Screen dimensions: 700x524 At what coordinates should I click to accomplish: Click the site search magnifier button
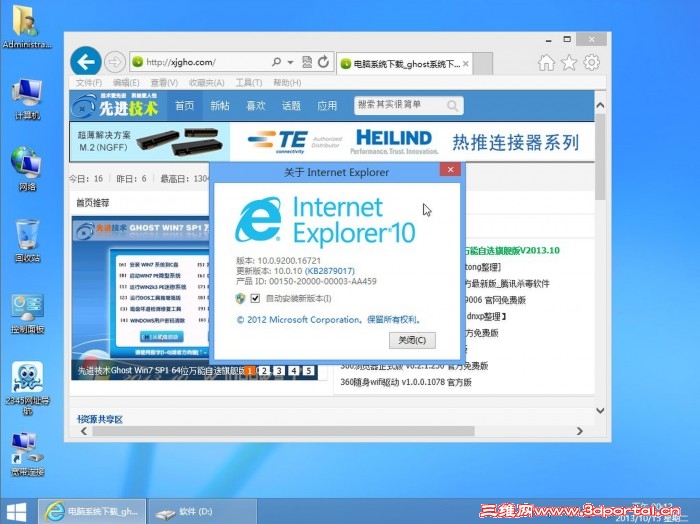click(x=453, y=106)
